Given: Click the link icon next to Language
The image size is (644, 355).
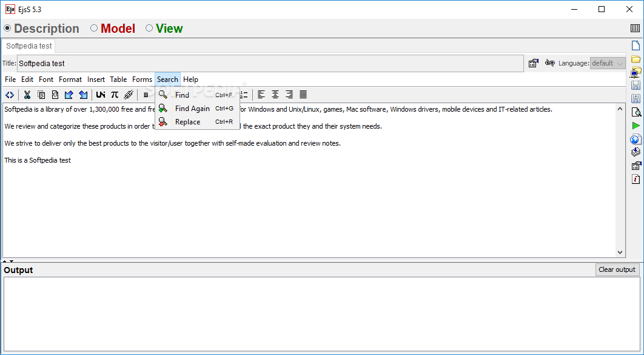Looking at the screenshot, I should [549, 63].
